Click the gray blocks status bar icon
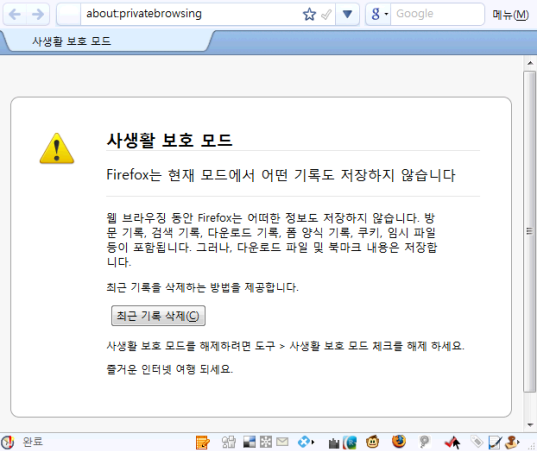Image resolution: width=537 pixels, height=451 pixels. [x=229, y=442]
